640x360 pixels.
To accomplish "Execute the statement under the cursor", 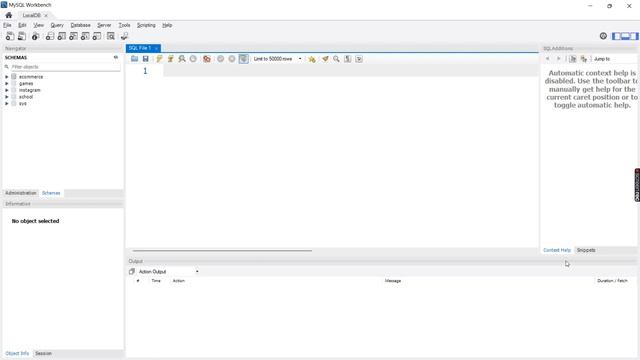I will [171, 59].
